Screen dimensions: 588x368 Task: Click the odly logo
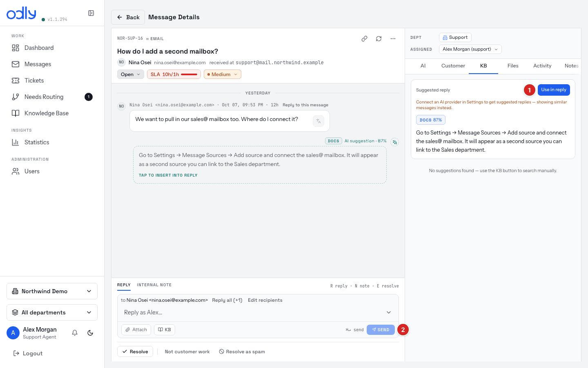coord(21,13)
